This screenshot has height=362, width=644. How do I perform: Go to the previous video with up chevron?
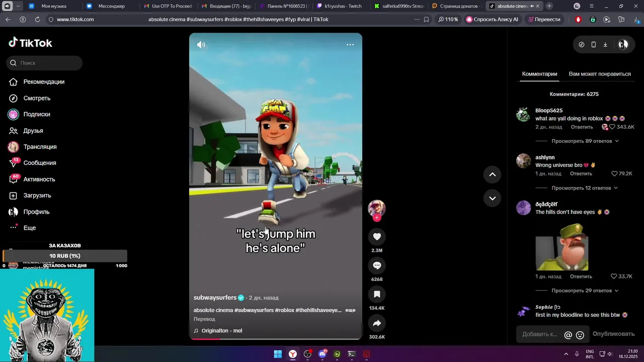pos(493,174)
